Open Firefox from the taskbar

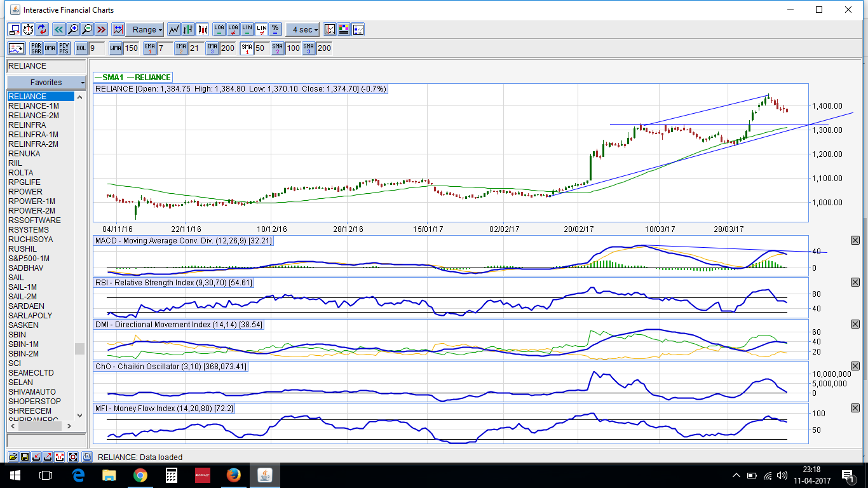(x=233, y=475)
